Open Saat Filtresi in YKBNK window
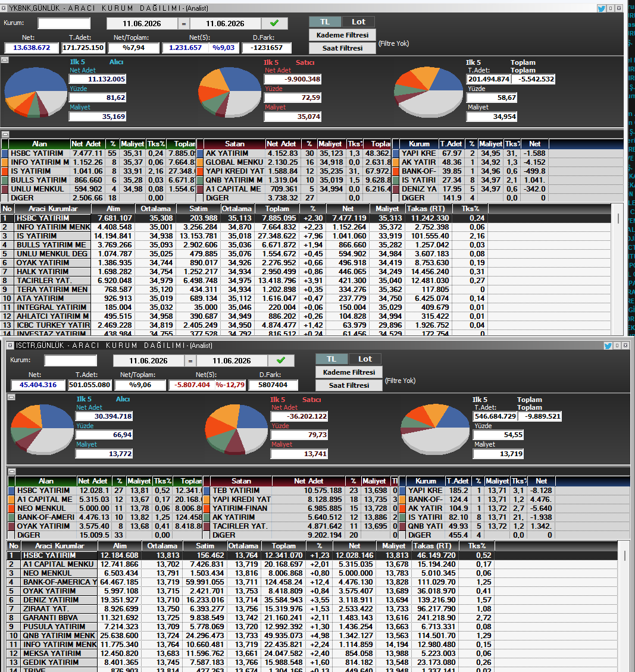This screenshot has height=672, width=635. 342,48
